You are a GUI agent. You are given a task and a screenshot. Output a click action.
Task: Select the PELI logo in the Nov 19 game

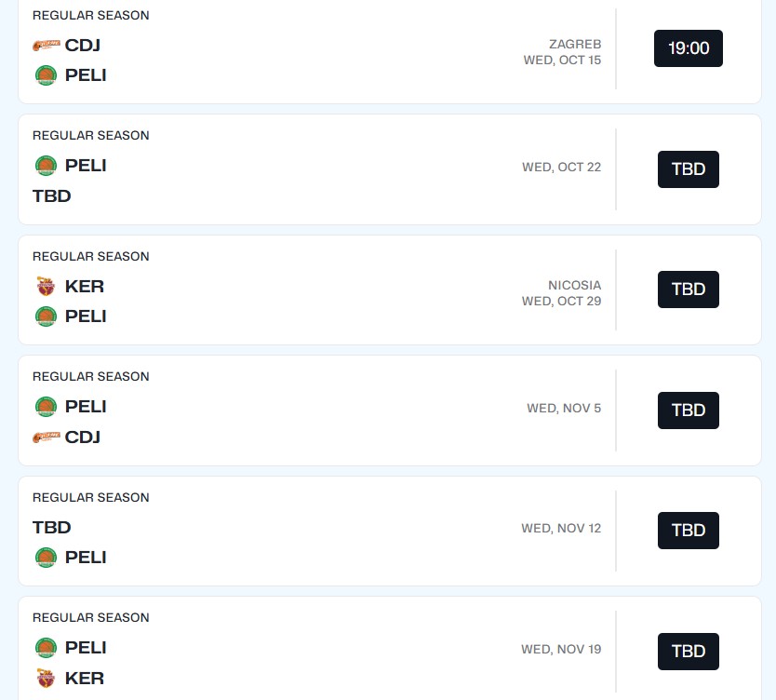pos(46,648)
